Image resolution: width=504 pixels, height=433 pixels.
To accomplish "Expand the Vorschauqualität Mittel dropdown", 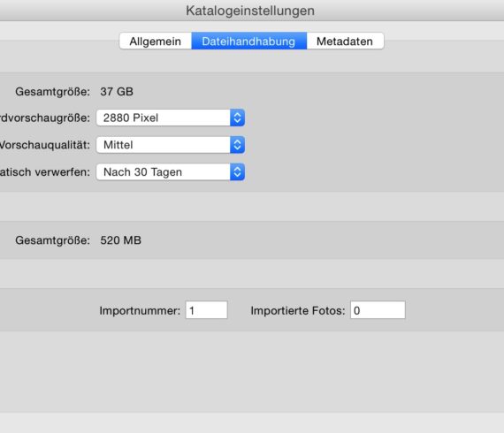I will [171, 145].
